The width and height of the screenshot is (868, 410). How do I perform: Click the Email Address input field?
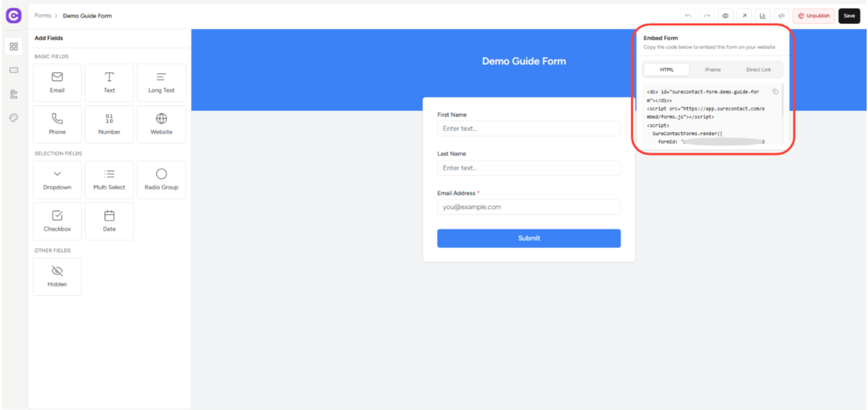pos(529,207)
